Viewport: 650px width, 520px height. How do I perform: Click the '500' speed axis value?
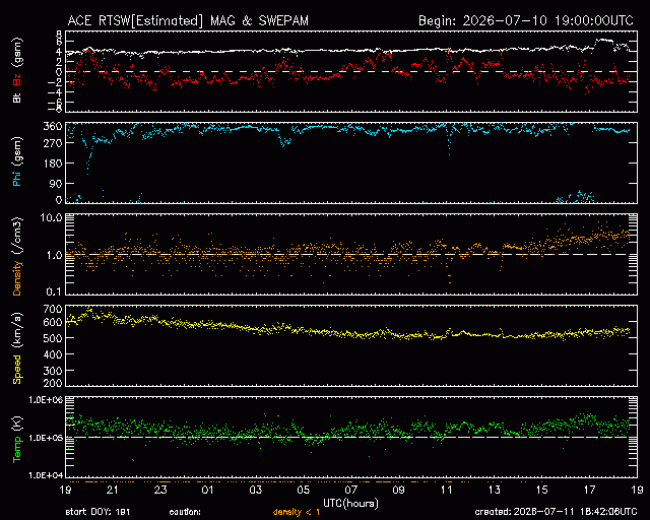tap(53, 338)
